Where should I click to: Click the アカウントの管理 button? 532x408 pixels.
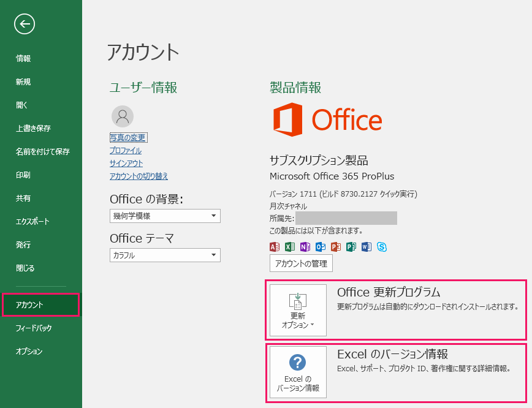pyautogui.click(x=301, y=263)
